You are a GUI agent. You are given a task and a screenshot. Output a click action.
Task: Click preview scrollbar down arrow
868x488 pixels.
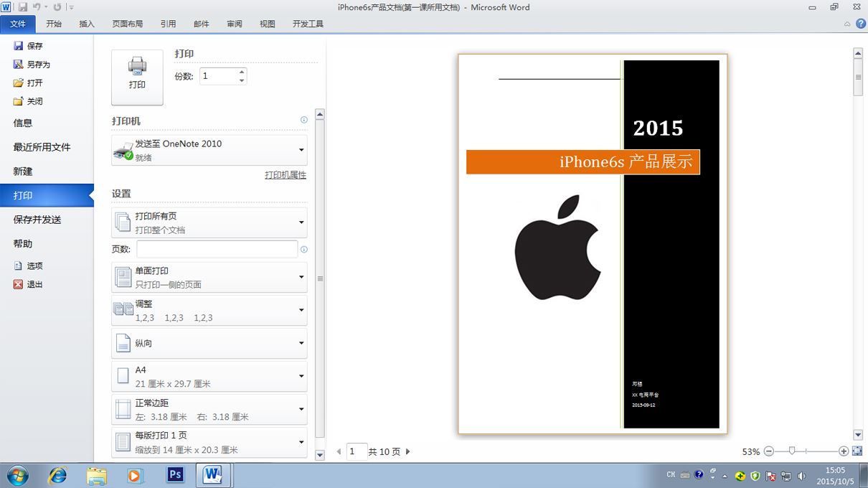click(858, 434)
